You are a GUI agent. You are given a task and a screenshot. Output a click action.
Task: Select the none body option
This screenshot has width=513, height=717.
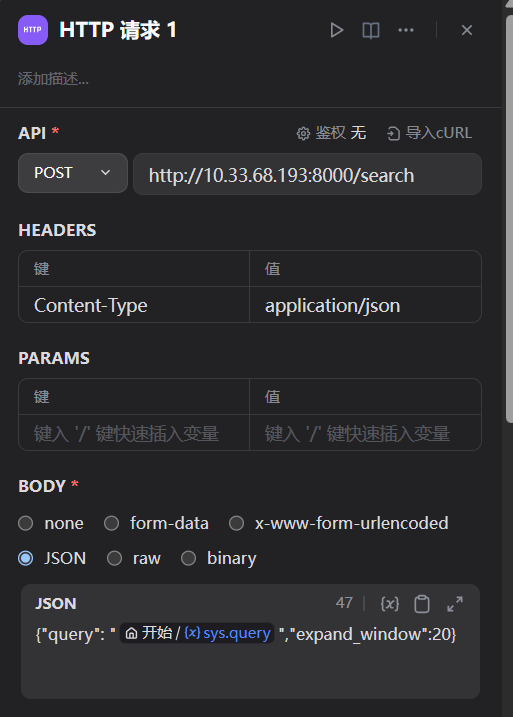(x=51, y=523)
